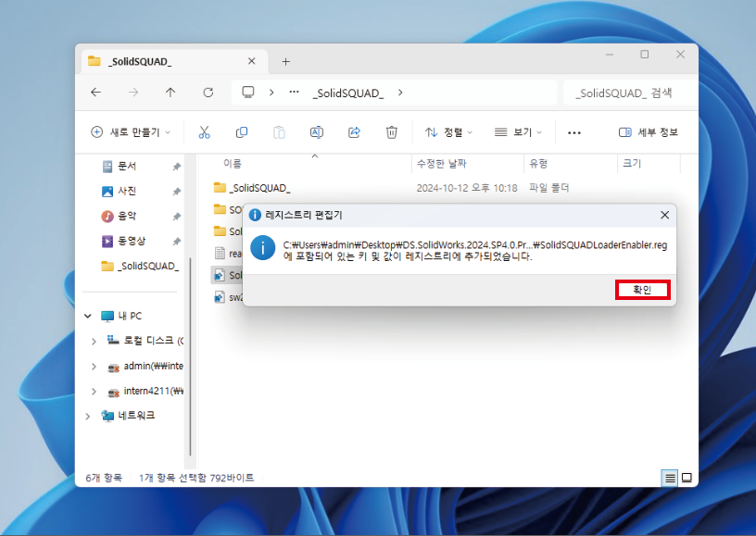This screenshot has width=756, height=536.
Task: Open the address bar ellipsis breadcrumb
Action: [294, 93]
